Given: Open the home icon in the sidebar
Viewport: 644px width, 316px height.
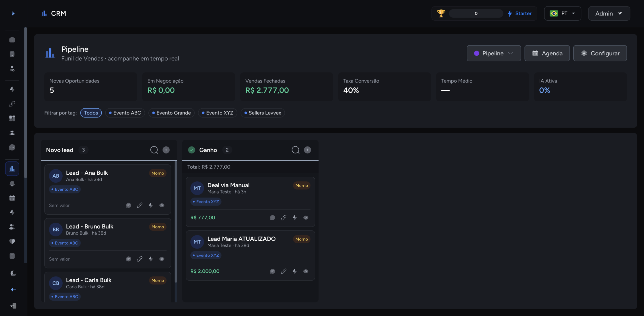Looking at the screenshot, I should tap(12, 40).
